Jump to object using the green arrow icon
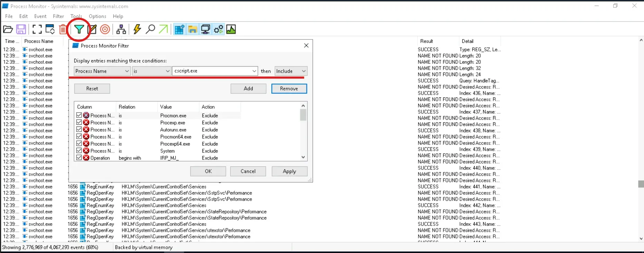Viewport: 644px width, 253px height. pos(163,29)
